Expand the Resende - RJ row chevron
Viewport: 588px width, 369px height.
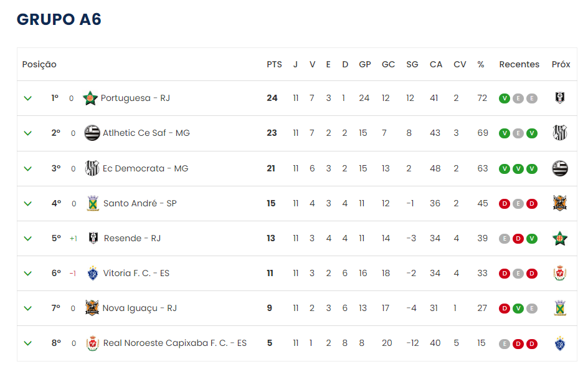click(27, 238)
